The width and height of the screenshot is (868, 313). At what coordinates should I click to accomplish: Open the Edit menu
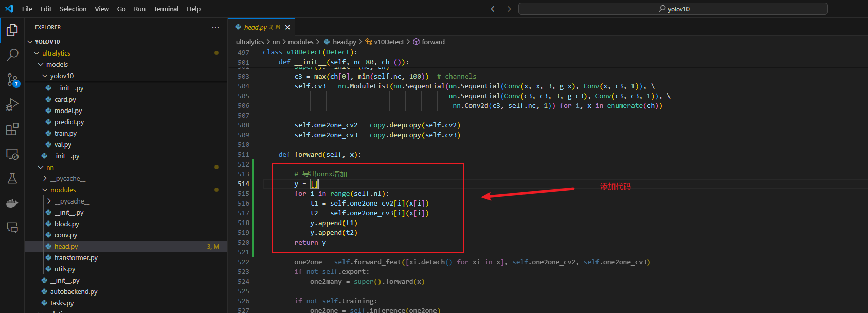tap(46, 9)
